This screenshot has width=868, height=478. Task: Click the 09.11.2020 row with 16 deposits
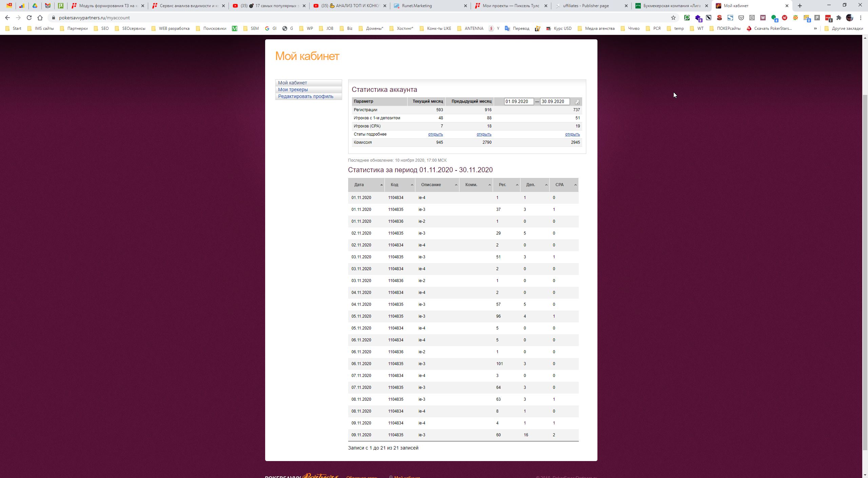(463, 435)
